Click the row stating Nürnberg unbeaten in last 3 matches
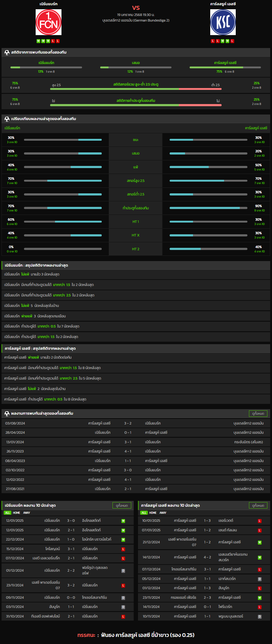272x644 pixels. [136, 274]
